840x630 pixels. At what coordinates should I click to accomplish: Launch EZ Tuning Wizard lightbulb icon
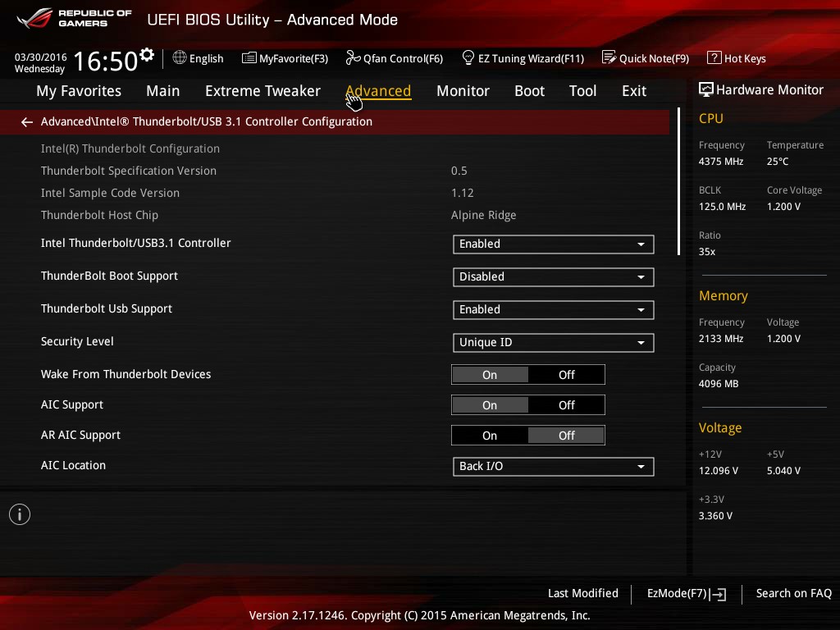click(468, 57)
